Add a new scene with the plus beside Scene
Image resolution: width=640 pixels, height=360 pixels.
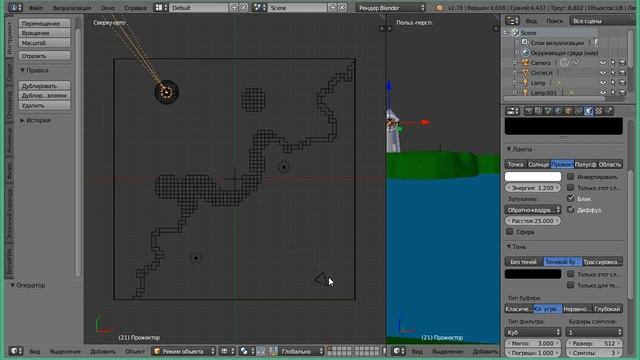[333, 7]
